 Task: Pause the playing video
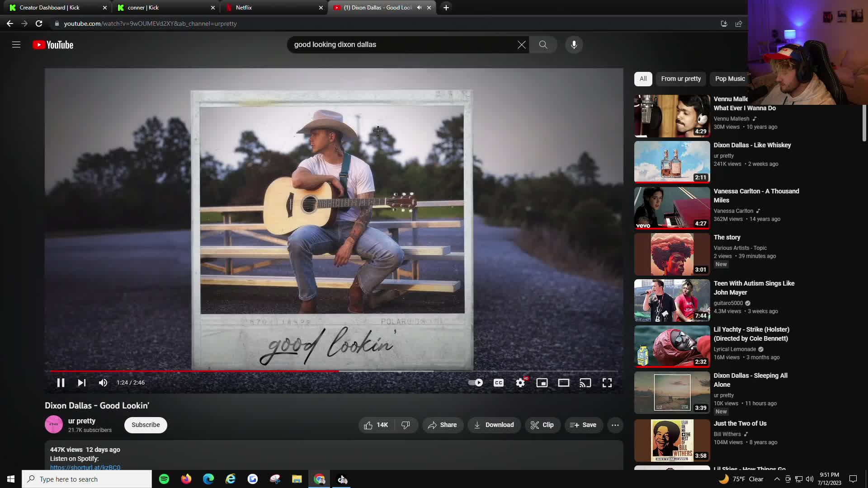pyautogui.click(x=61, y=383)
